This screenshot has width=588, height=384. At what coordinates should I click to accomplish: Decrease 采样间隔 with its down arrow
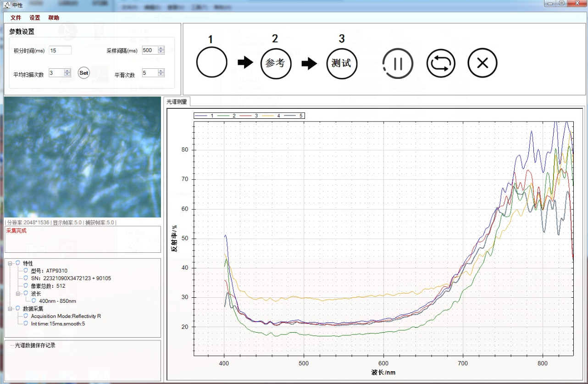point(161,52)
